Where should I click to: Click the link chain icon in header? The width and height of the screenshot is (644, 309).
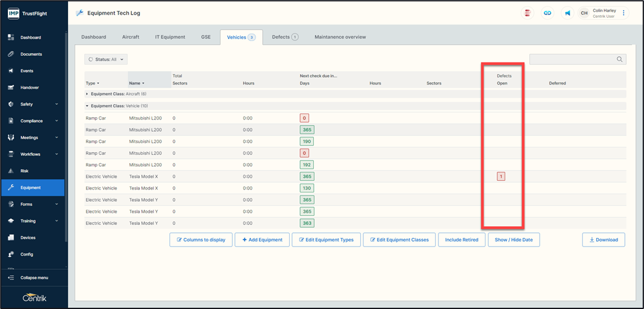pyautogui.click(x=547, y=13)
